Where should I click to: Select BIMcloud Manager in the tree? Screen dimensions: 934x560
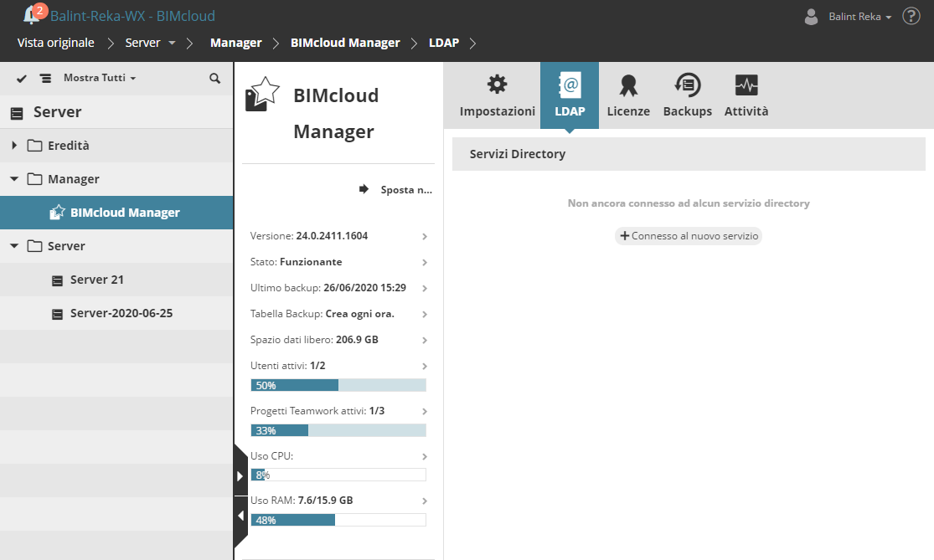116,213
